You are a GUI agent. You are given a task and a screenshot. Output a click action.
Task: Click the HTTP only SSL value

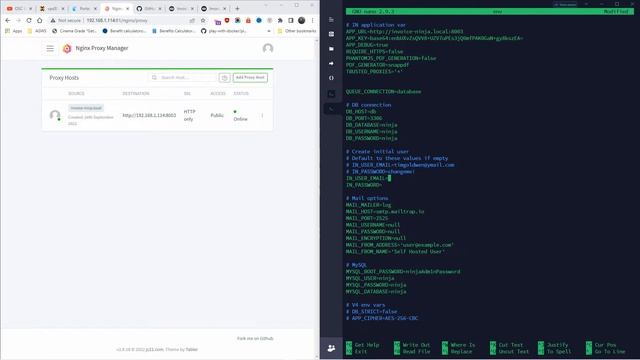pyautogui.click(x=189, y=115)
